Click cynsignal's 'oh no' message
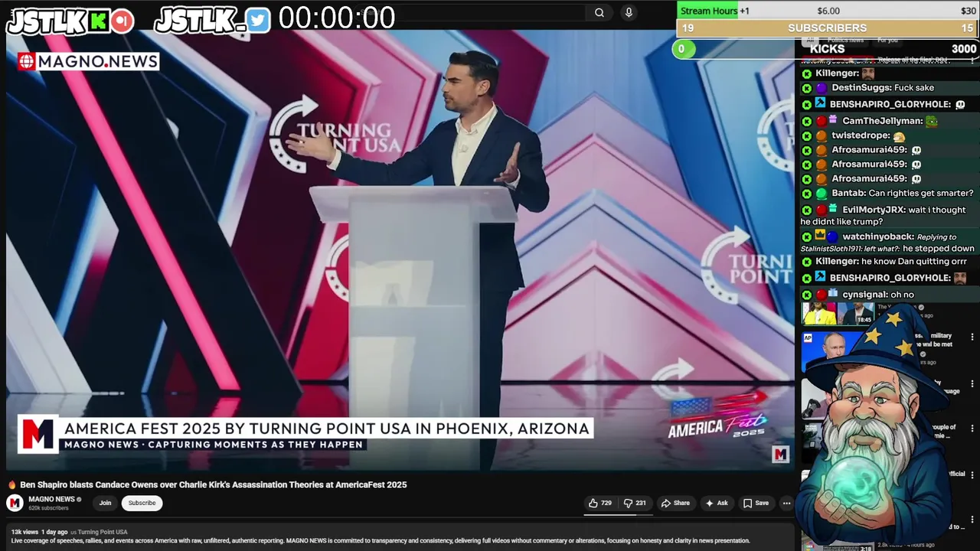 point(902,295)
